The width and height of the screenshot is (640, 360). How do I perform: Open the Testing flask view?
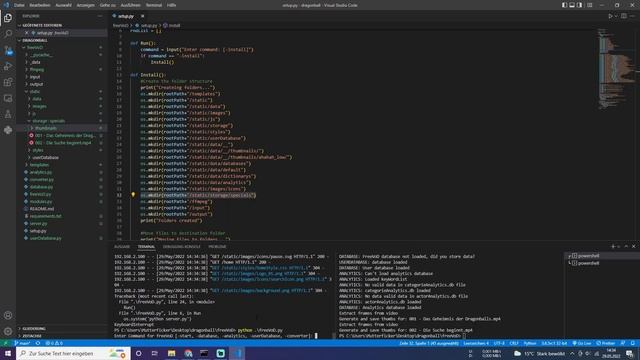pyautogui.click(x=8, y=114)
